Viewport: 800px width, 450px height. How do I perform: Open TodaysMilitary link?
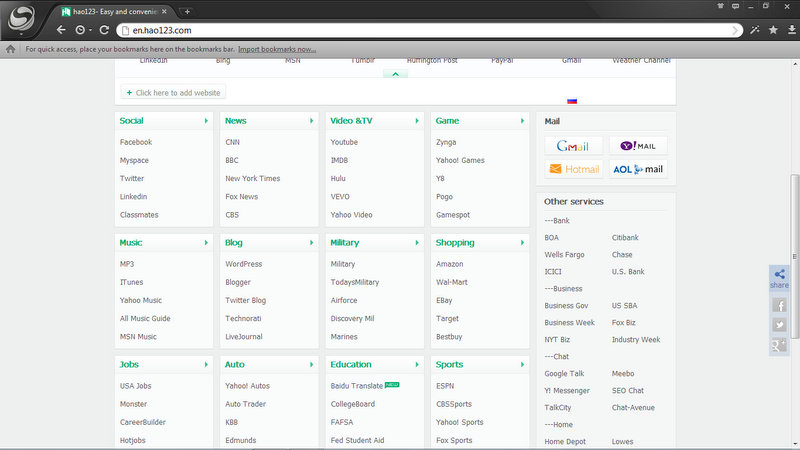click(x=355, y=282)
